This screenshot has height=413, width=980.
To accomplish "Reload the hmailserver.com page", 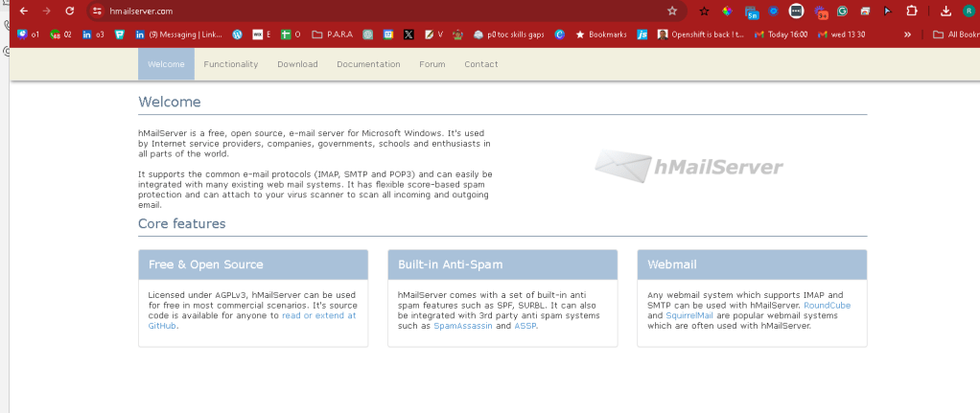I will tap(70, 11).
